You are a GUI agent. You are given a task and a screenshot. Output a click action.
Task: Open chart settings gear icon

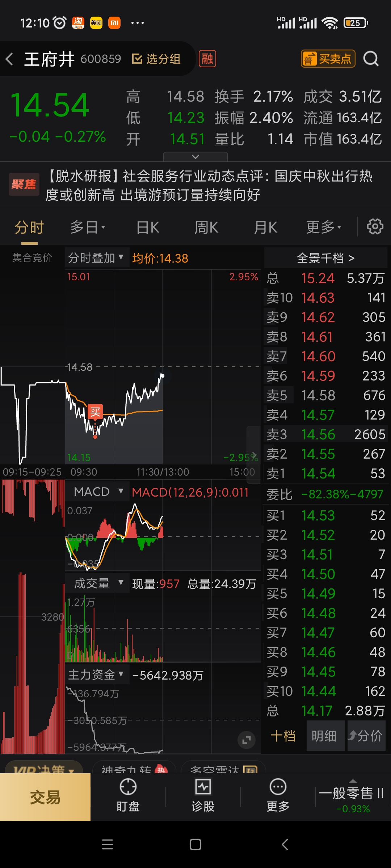[x=375, y=227]
